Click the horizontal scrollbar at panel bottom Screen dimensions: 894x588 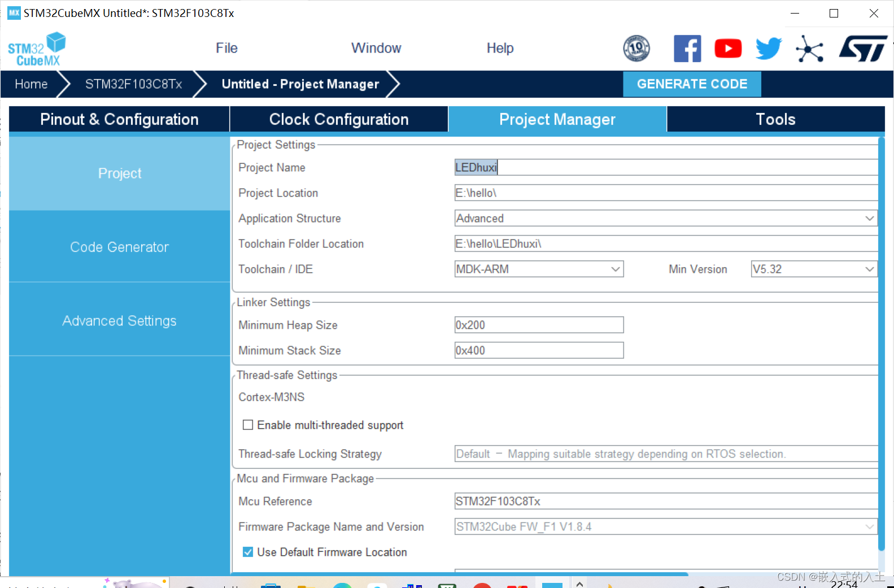[460, 574]
